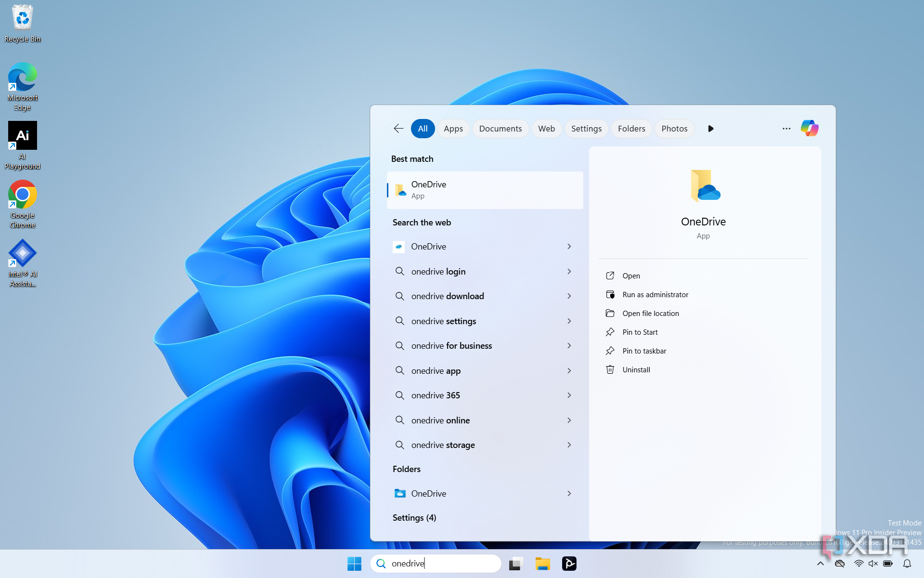
Task: Open the Wi-Fi network tray icon
Action: tap(859, 564)
